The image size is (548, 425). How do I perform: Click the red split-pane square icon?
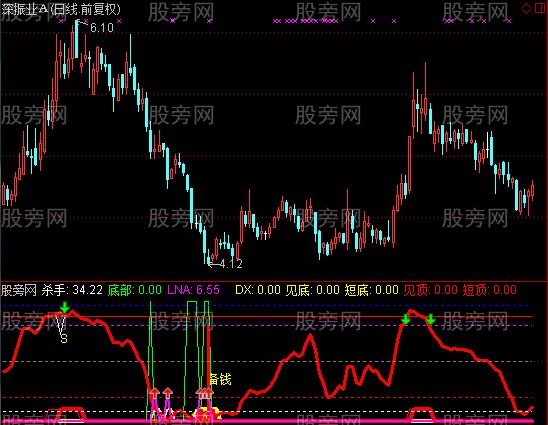541,8
